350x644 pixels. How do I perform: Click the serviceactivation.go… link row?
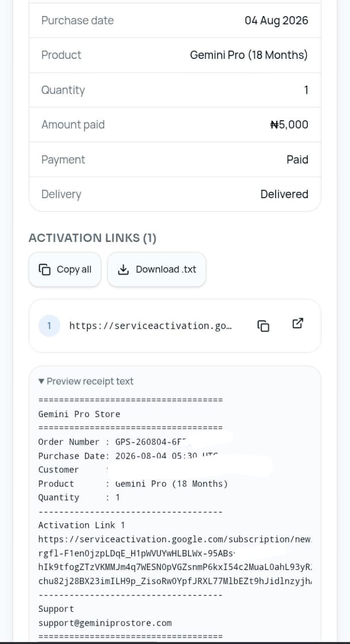coord(175,326)
